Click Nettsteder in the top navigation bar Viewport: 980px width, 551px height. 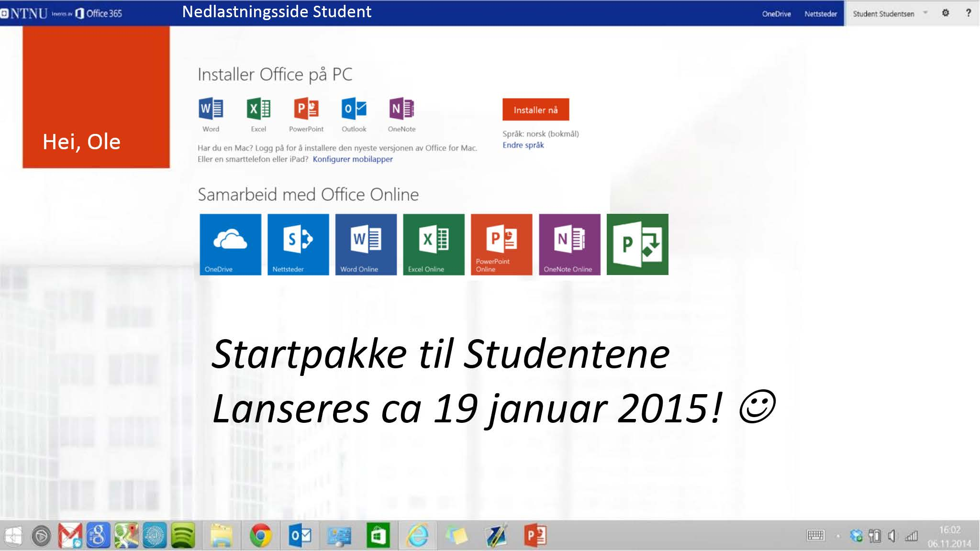point(821,14)
